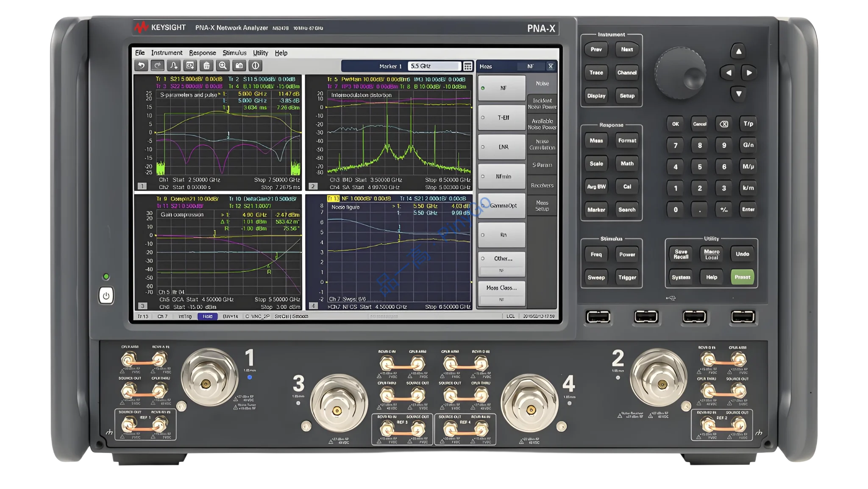Open the Help menu in the menu bar
Screen dimensions: 868x489
click(281, 53)
